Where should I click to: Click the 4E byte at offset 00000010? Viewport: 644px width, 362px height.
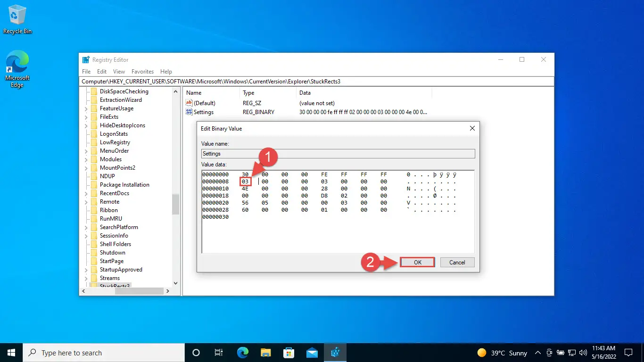click(245, 189)
